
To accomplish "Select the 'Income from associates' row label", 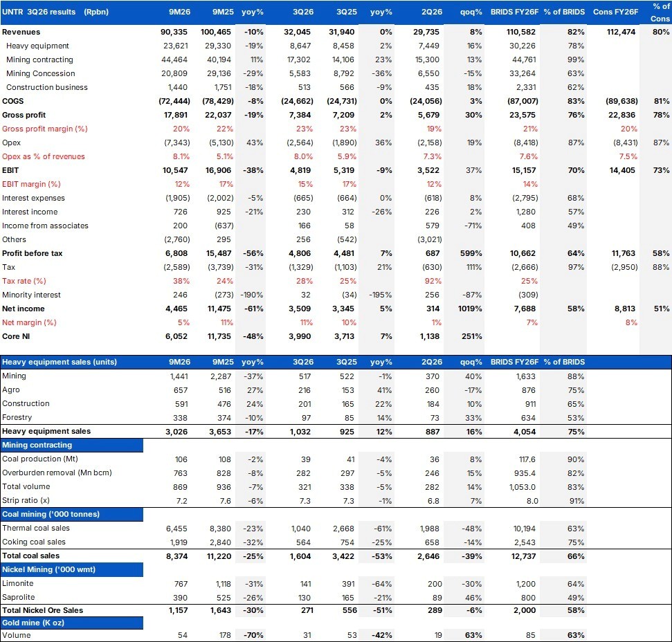I will pos(45,226).
